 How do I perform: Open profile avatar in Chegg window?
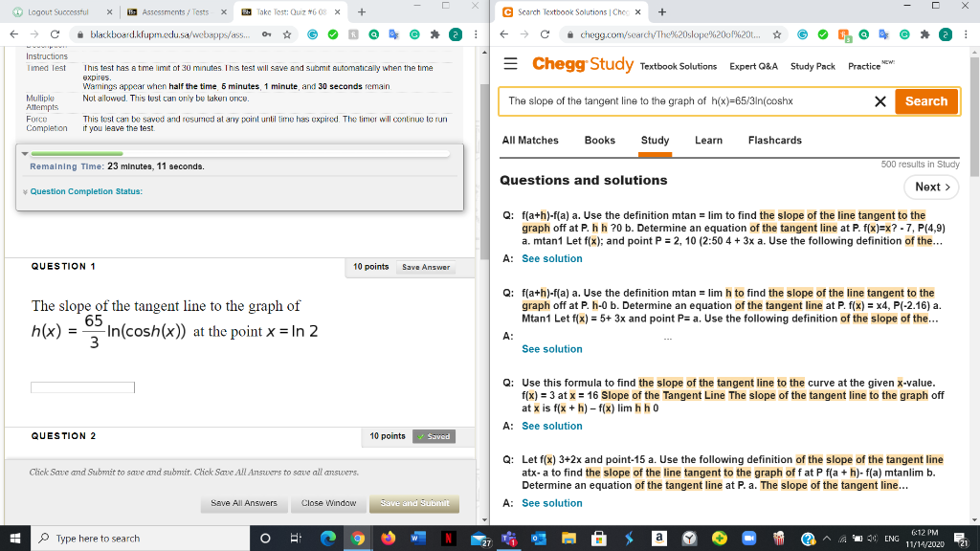946,34
